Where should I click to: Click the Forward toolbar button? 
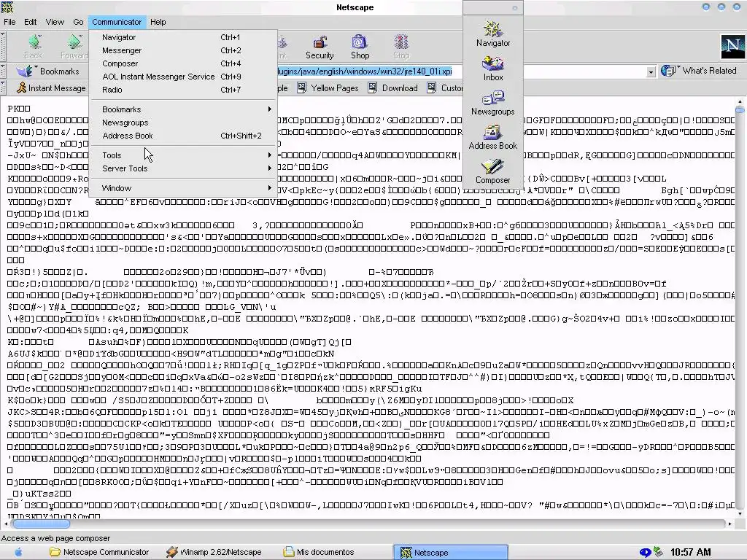(74, 46)
